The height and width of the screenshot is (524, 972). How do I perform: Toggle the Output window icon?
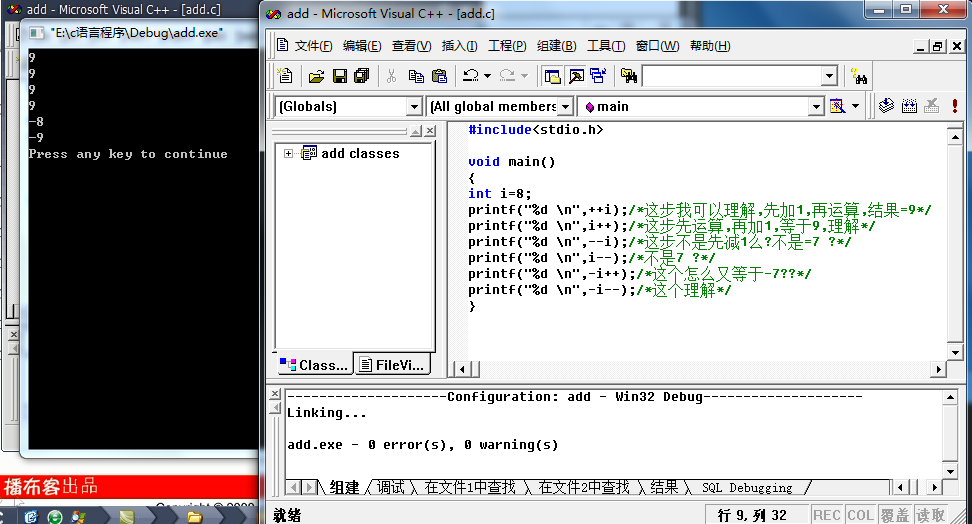click(576, 76)
